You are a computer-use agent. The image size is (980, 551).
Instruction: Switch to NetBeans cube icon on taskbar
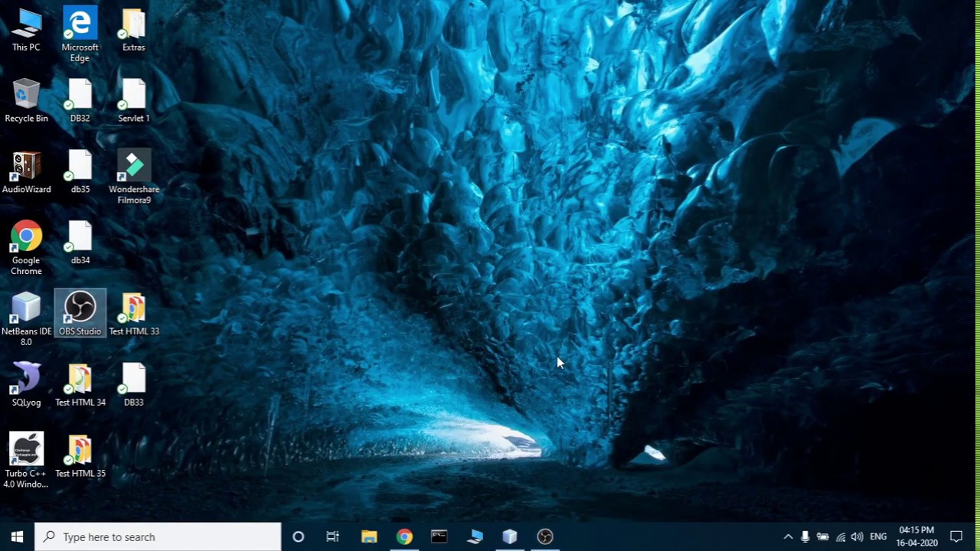(x=510, y=536)
